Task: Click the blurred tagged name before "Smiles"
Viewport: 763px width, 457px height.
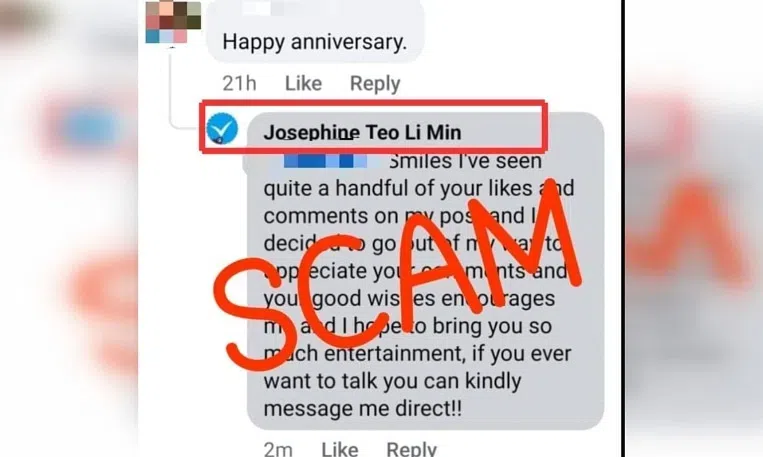Action: point(322,159)
